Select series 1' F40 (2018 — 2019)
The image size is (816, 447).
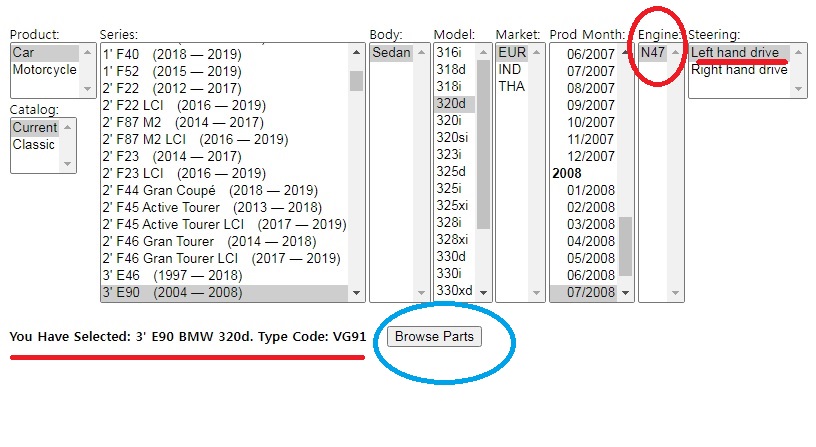pyautogui.click(x=225, y=54)
